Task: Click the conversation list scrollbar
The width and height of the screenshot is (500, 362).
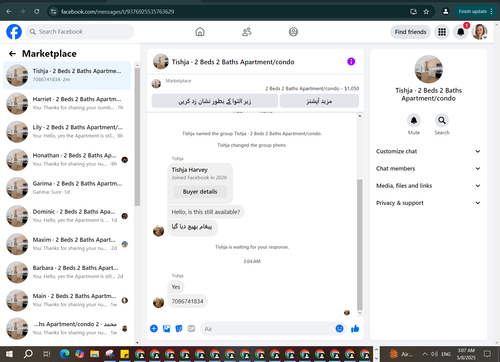Action: point(137,137)
